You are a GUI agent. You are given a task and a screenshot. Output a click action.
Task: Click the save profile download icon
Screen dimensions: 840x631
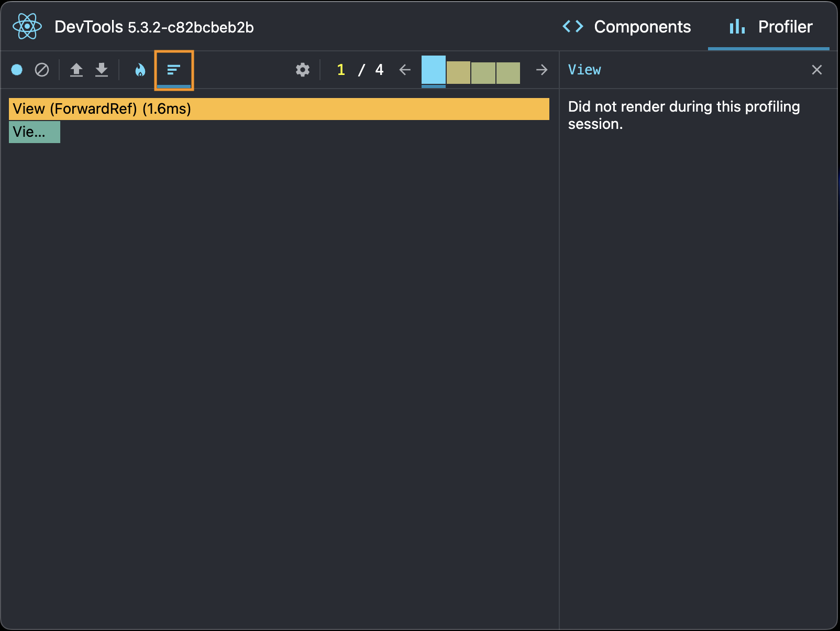102,70
